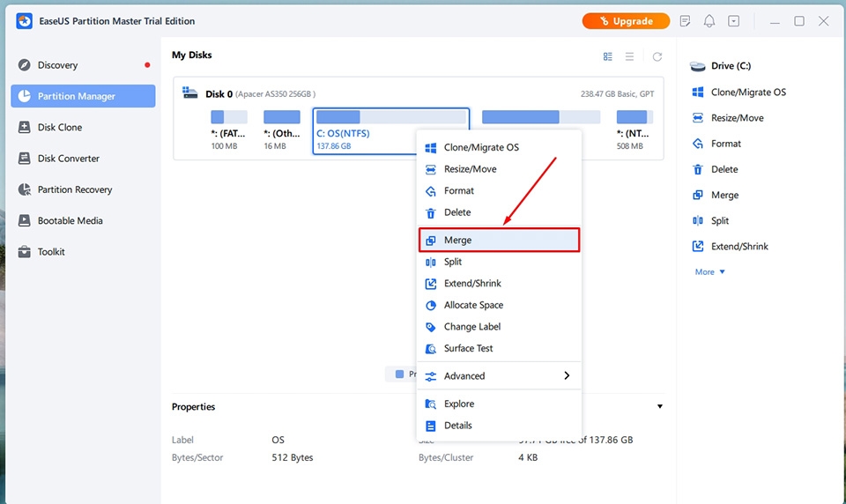Refresh the My Disks list
846x504 pixels.
657,56
